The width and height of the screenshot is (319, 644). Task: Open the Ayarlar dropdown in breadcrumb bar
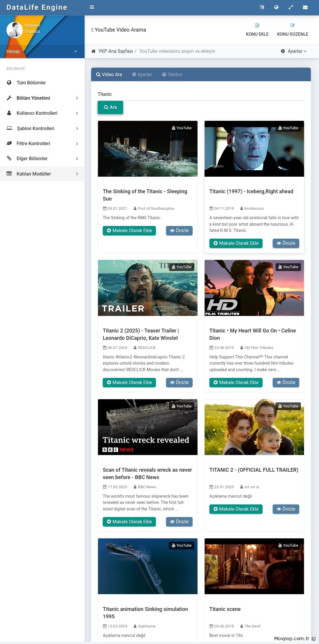coord(294,51)
